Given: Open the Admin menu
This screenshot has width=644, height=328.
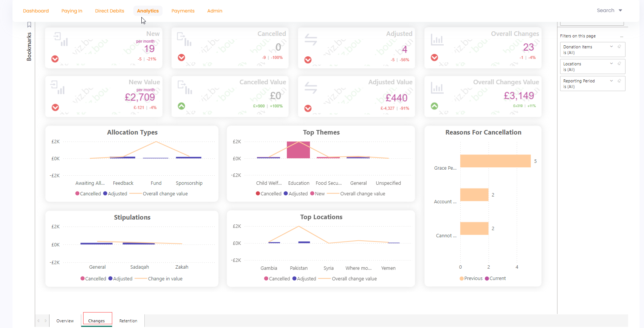Looking at the screenshot, I should 215,11.
